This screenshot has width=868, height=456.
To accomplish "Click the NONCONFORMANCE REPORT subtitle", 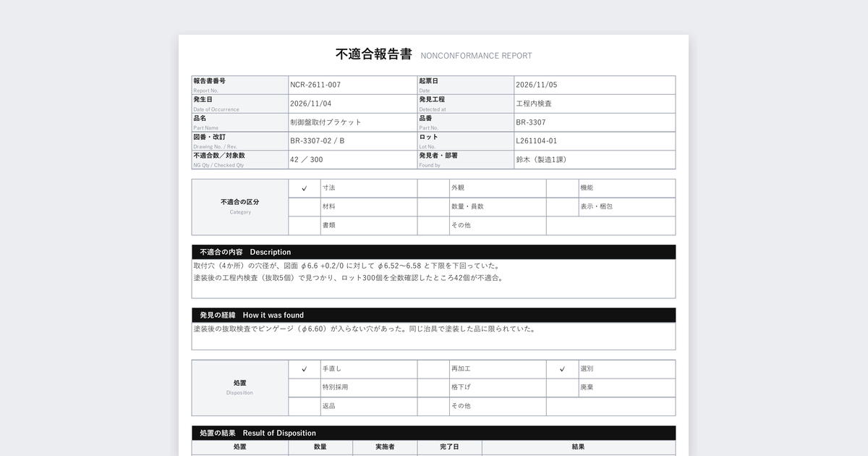I will 476,56.
